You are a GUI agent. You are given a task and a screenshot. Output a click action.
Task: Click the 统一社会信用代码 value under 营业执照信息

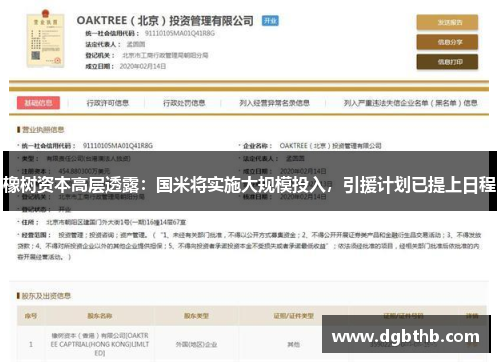(118, 146)
